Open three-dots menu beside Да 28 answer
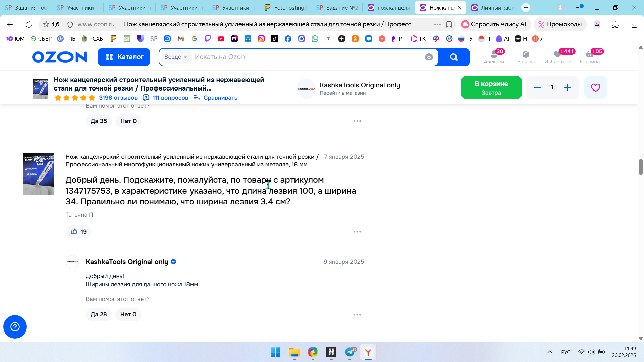Viewport: 644px width, 362px height. click(357, 315)
